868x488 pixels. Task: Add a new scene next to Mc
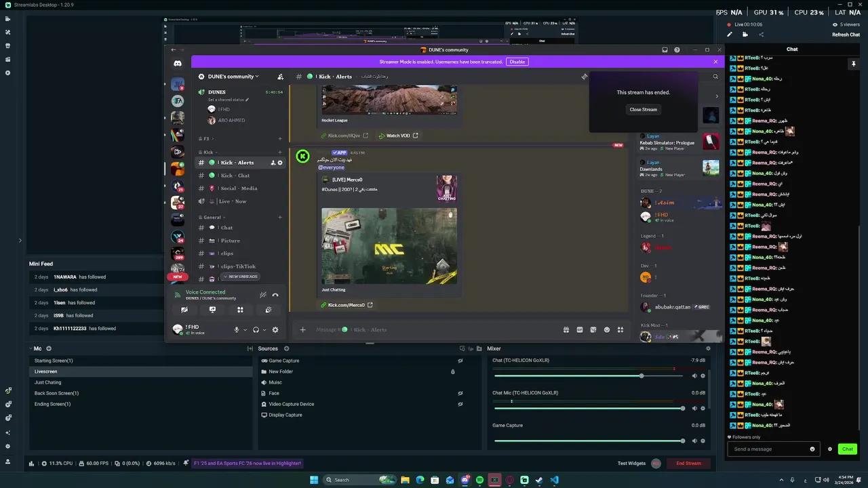click(x=49, y=348)
